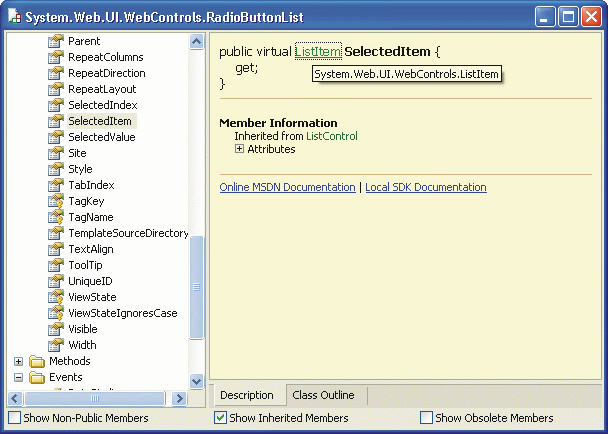
Task: Select the UniqueID member
Action: (x=90, y=281)
